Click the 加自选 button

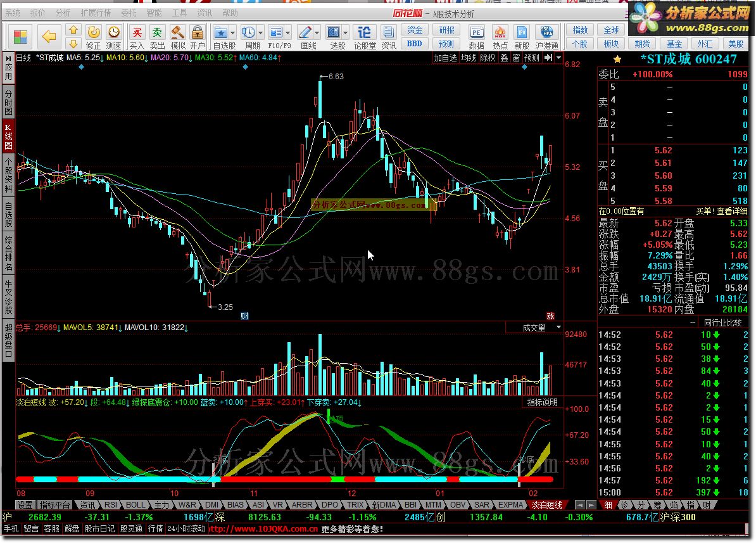[x=445, y=58]
